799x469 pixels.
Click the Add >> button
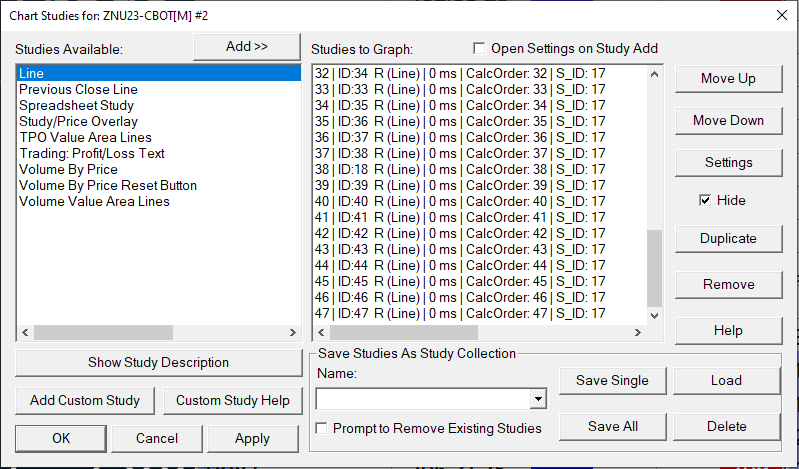(246, 47)
